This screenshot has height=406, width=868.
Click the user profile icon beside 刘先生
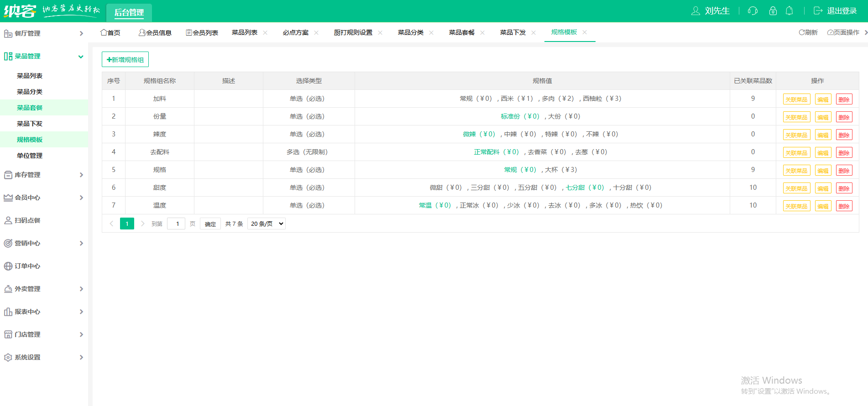(695, 11)
